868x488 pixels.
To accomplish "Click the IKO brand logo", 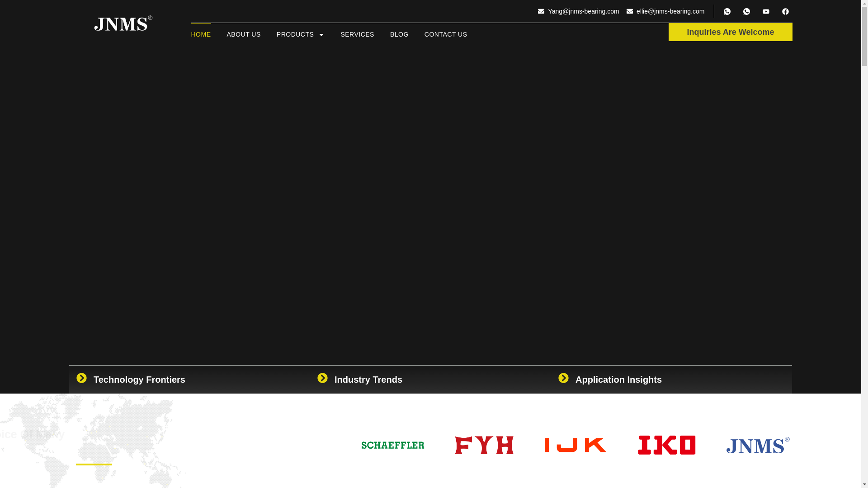I will click(666, 445).
